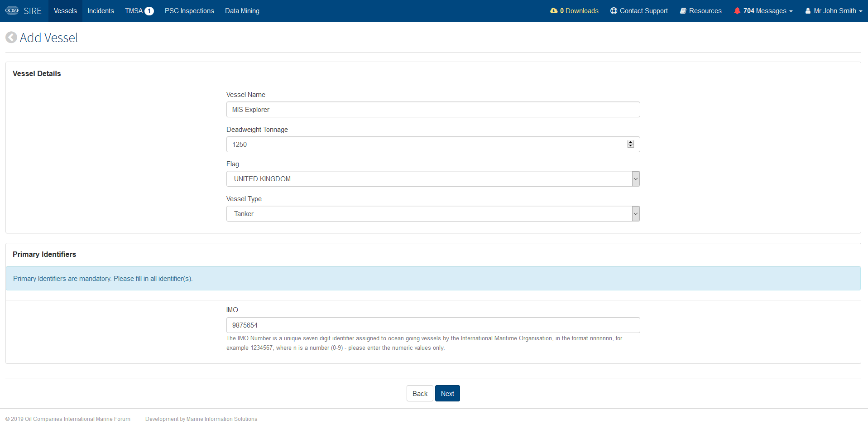868x425 pixels.
Task: Click the Deadweight Tonnage spinner arrows
Action: coord(631,144)
